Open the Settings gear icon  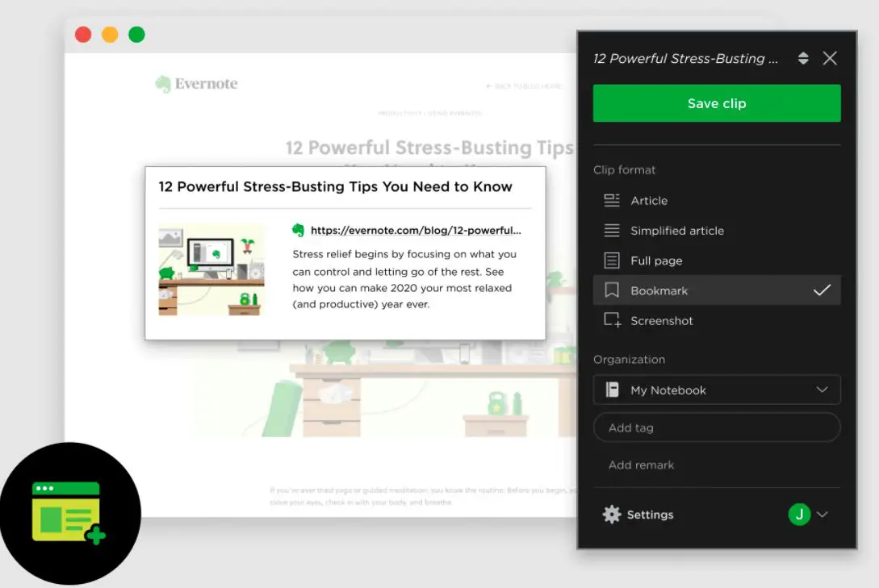(x=612, y=514)
